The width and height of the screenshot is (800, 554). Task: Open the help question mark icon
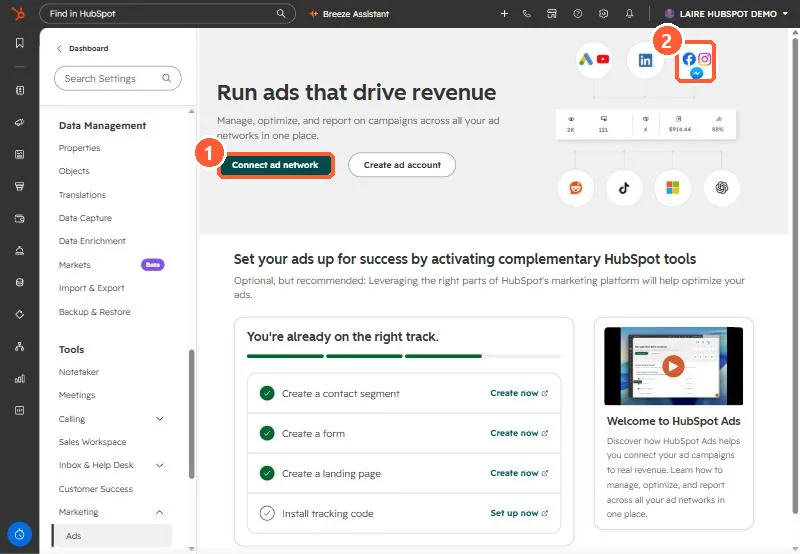click(x=578, y=14)
